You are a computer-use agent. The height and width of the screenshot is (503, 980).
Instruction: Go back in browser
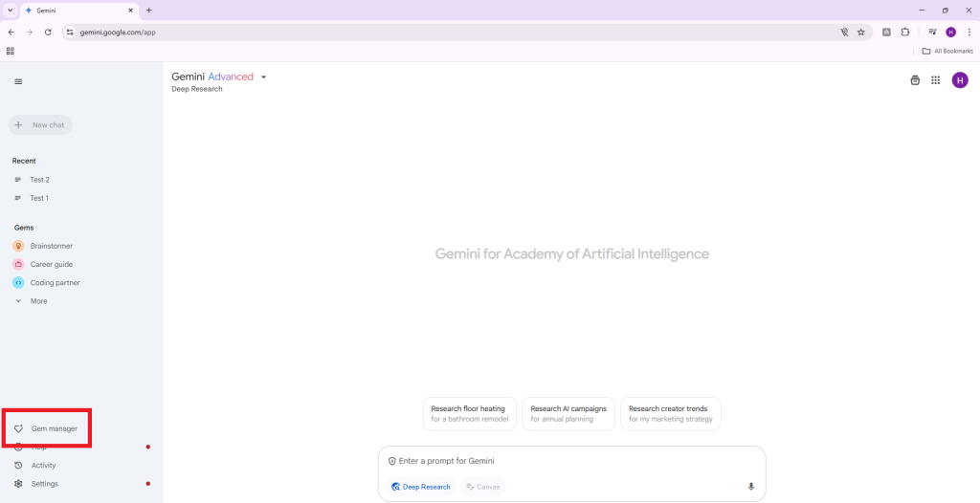coord(11,32)
